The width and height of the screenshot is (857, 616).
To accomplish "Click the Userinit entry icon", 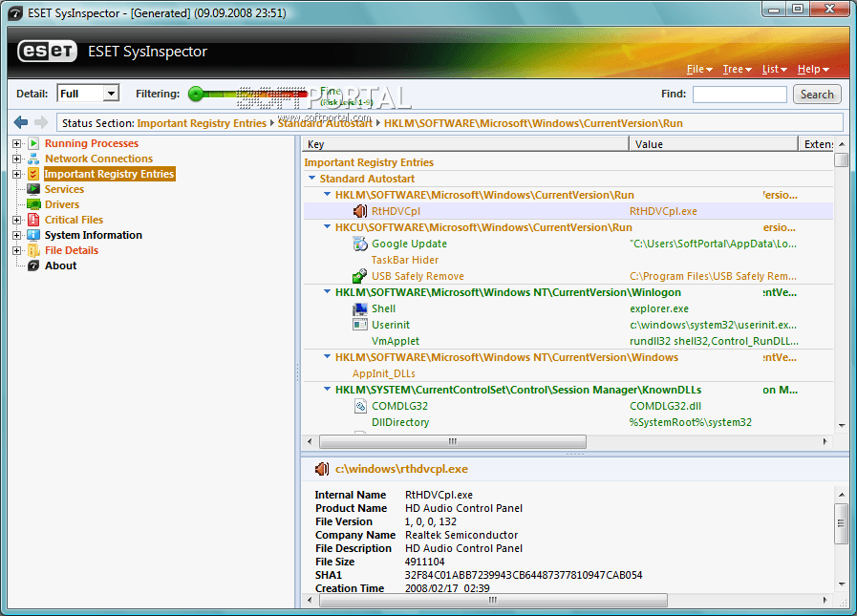I will [x=359, y=325].
